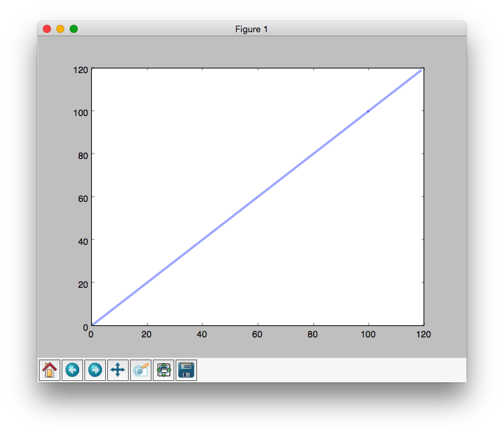Click the x-axis tick label 80
The width and height of the screenshot is (504, 436).
click(312, 335)
